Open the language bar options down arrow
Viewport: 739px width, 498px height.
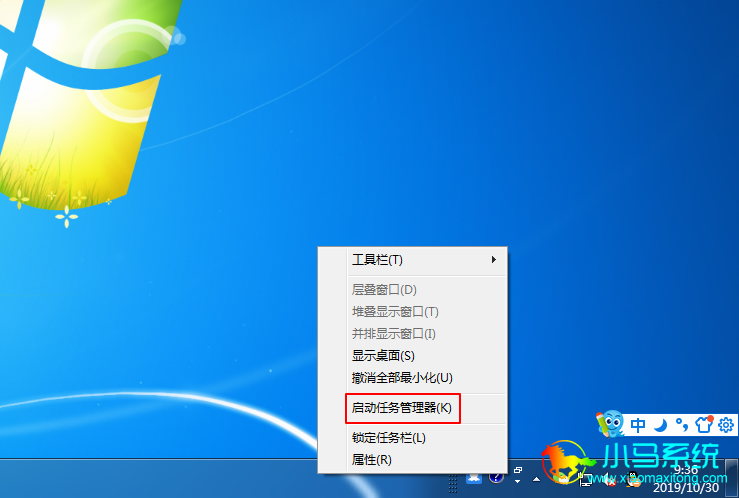point(517,482)
